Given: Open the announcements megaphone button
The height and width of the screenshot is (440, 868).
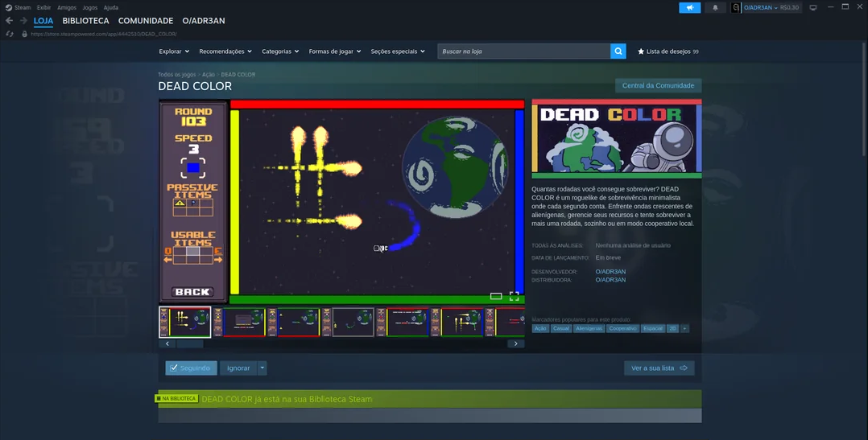Looking at the screenshot, I should [x=690, y=8].
